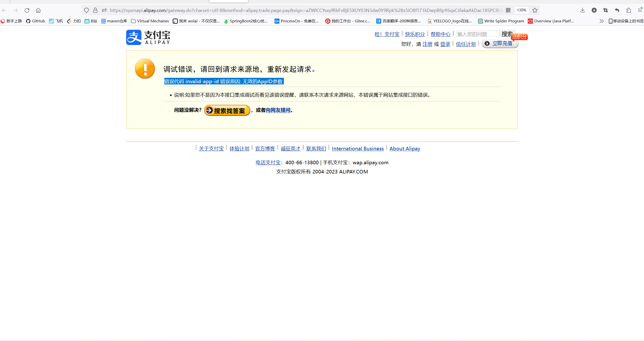This screenshot has width=644, height=341.
Task: Open the YEELOGO_logo bookmark
Action: click(449, 21)
